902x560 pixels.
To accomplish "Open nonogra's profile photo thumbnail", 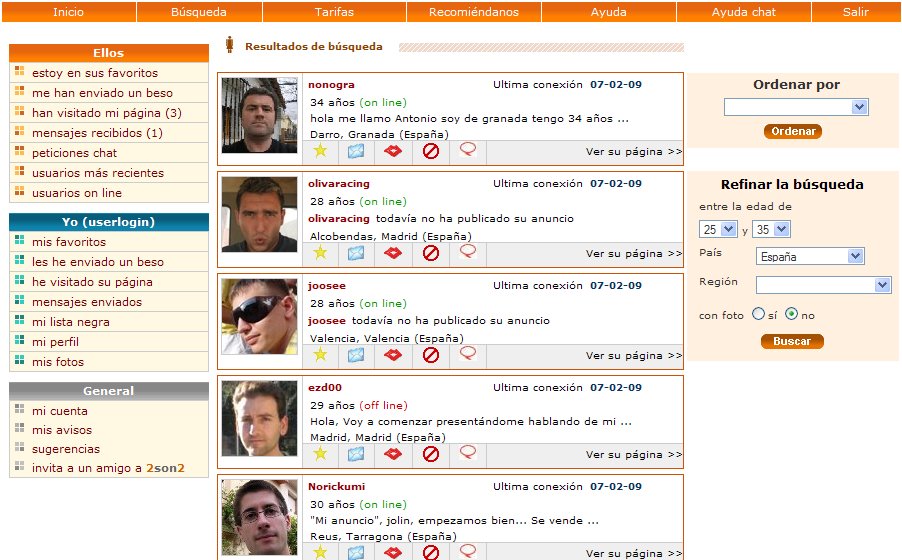I will (259, 115).
